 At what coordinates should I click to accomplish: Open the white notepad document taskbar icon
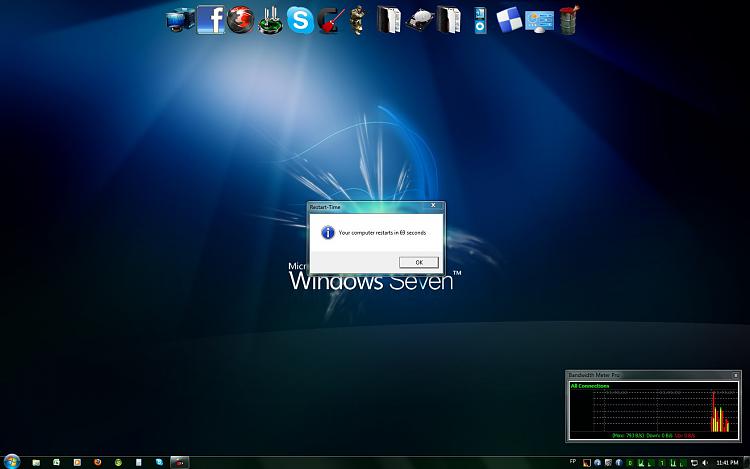coord(139,462)
